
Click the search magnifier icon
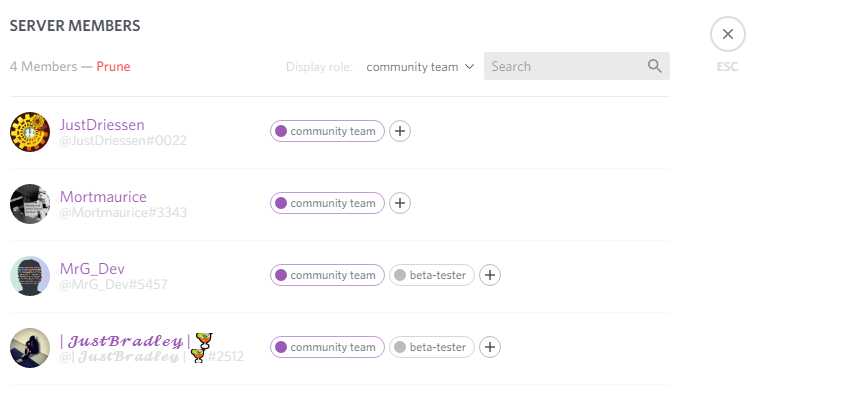[655, 67]
